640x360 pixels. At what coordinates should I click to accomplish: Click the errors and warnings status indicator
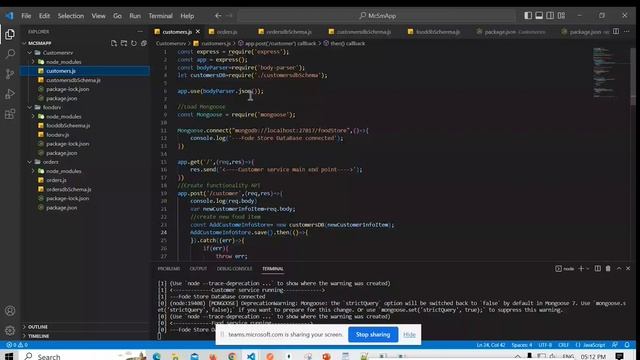(17, 345)
